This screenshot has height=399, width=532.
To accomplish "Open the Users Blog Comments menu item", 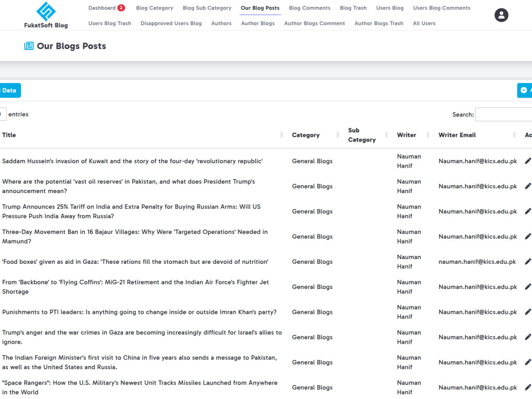I will pos(442,8).
